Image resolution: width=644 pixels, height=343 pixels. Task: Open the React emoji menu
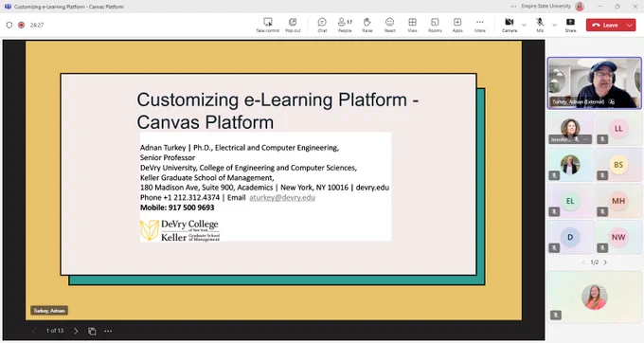[390, 25]
